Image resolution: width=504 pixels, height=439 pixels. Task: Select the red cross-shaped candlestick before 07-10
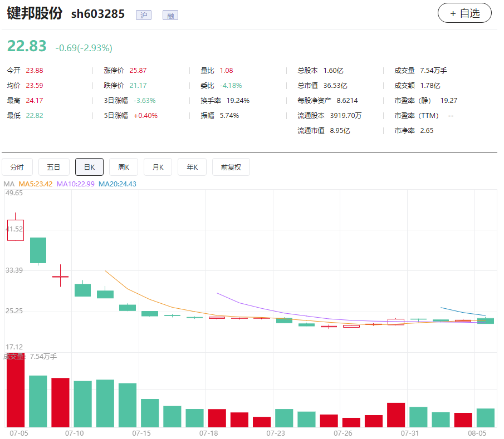[61, 276]
